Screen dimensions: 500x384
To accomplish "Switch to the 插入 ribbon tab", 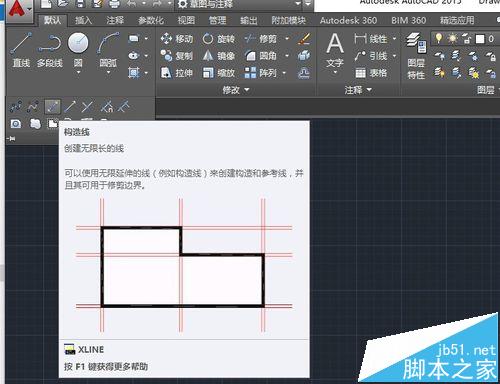I will tap(83, 21).
